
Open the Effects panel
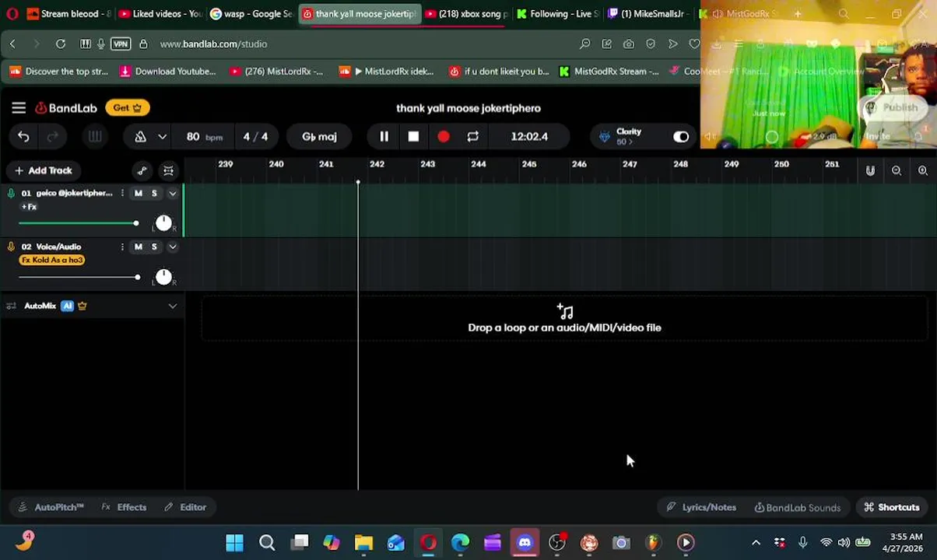coord(124,507)
